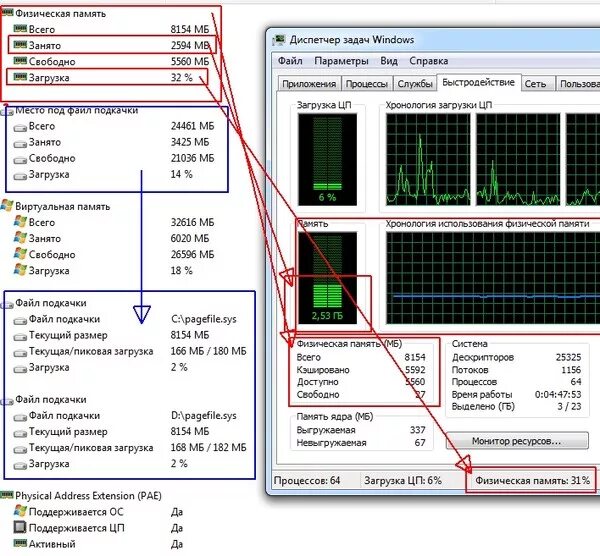The image size is (600, 556).
Task: Click the Windows icon beside Свободно 26596 МБ
Action: point(20,254)
